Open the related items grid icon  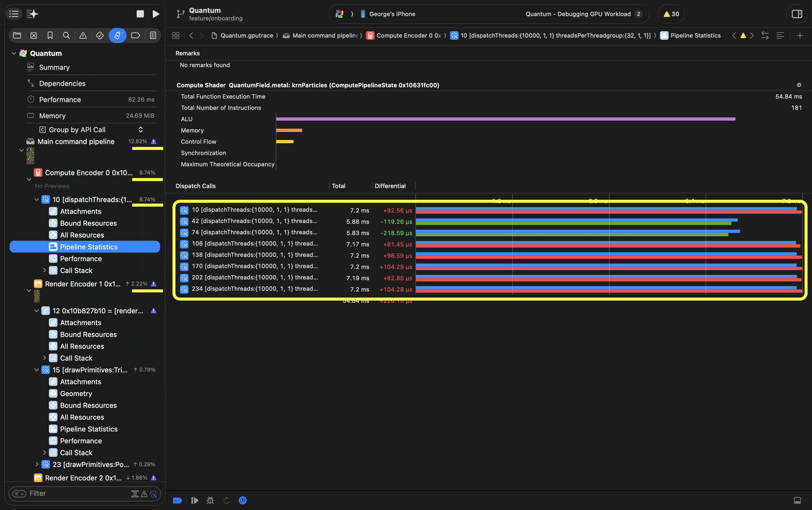coord(176,35)
